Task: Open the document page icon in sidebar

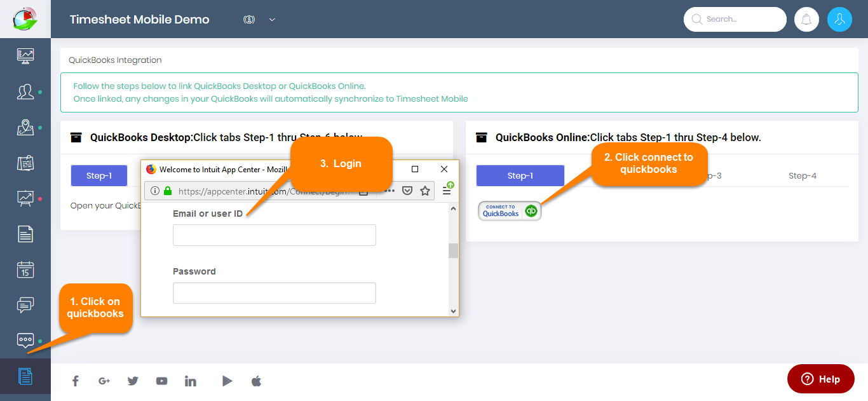Action: click(25, 234)
